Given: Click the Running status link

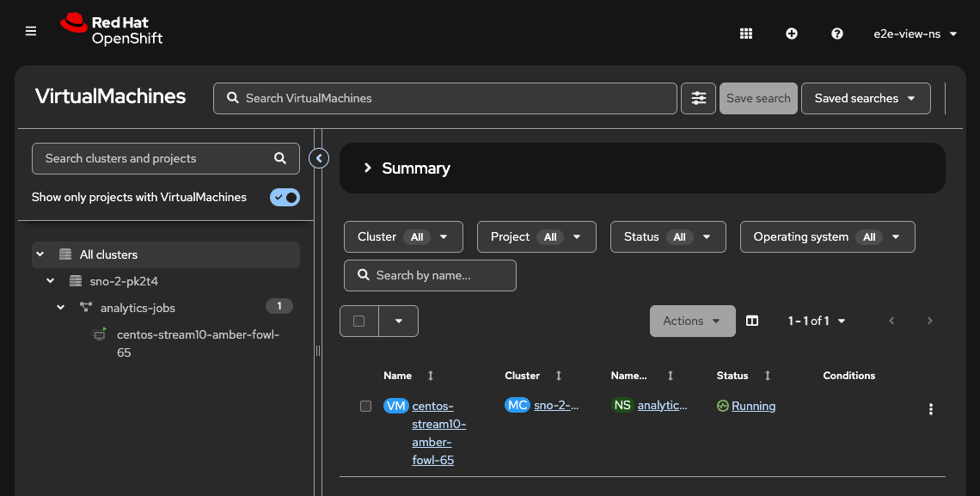Looking at the screenshot, I should coord(753,406).
